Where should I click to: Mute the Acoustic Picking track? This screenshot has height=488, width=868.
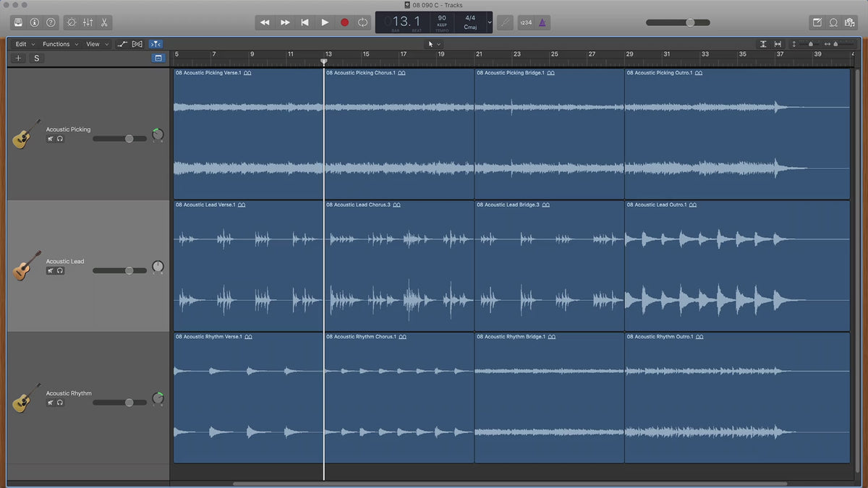(51, 139)
